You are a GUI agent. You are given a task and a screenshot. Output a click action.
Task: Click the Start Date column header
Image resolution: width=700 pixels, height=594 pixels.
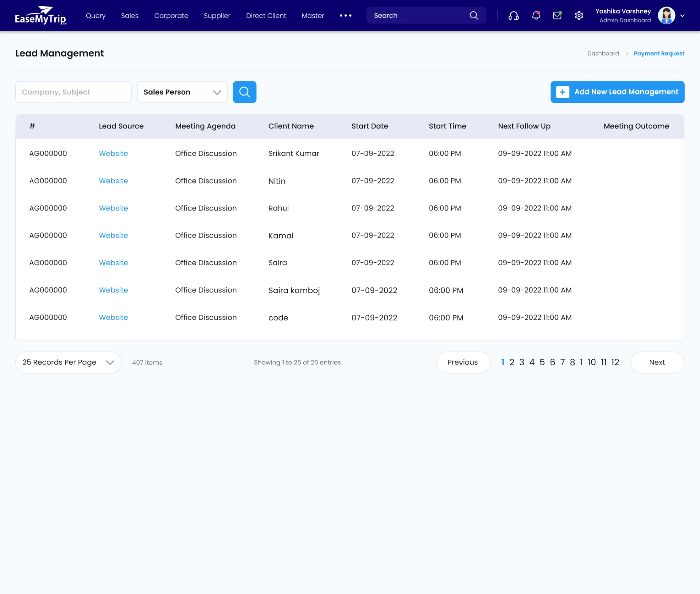coord(370,126)
